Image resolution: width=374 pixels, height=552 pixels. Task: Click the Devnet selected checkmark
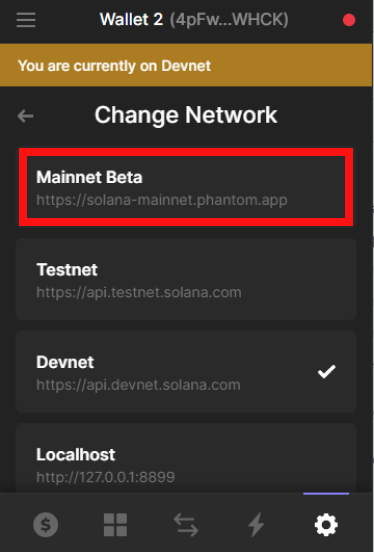[326, 372]
